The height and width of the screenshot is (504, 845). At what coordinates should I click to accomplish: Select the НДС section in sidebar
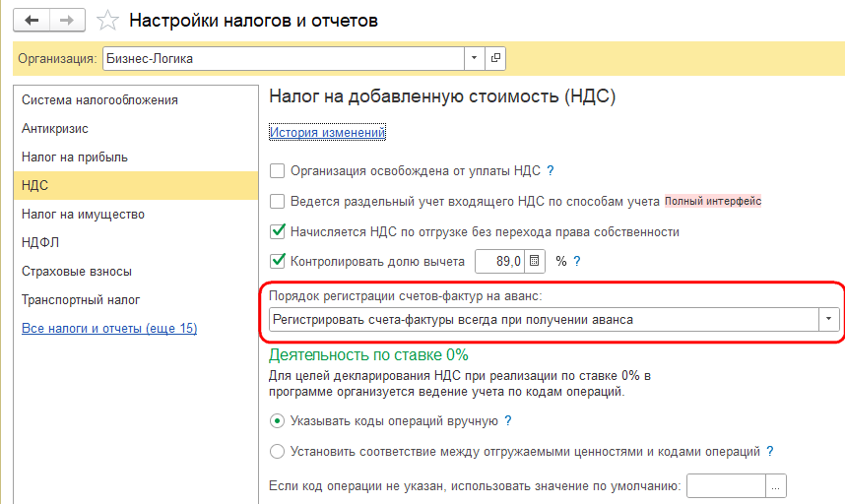coord(136,186)
